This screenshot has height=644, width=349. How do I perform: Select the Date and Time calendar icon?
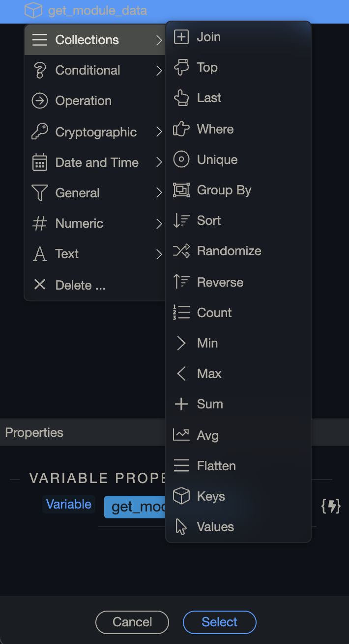pyautogui.click(x=40, y=162)
